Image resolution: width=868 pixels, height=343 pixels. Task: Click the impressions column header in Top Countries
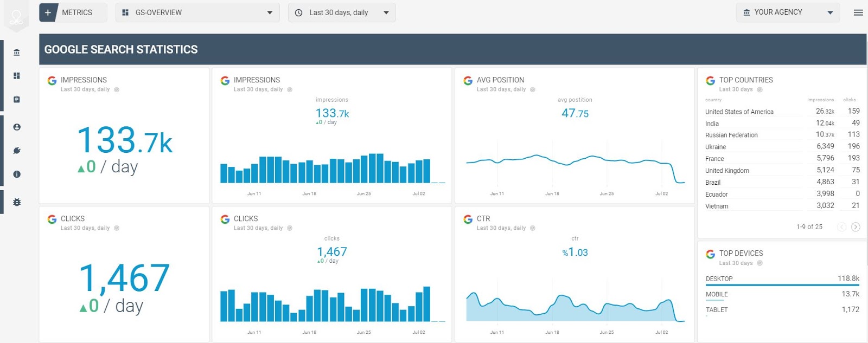point(820,100)
